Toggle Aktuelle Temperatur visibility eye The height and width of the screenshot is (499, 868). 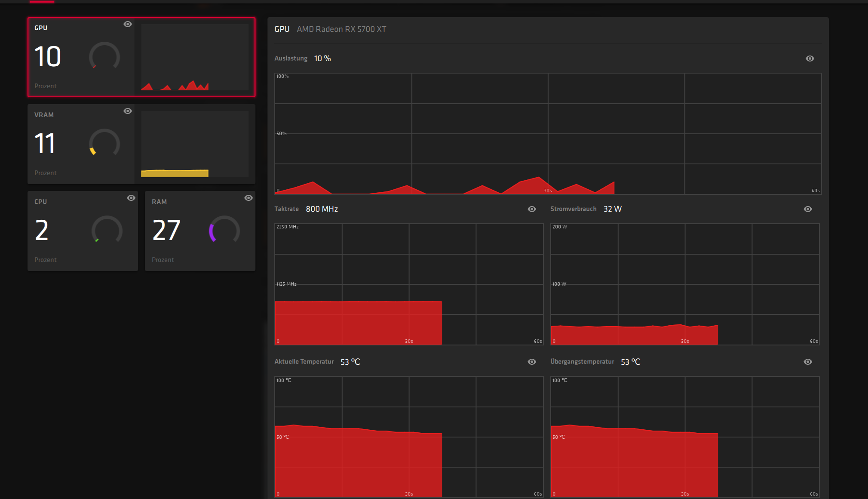click(532, 362)
